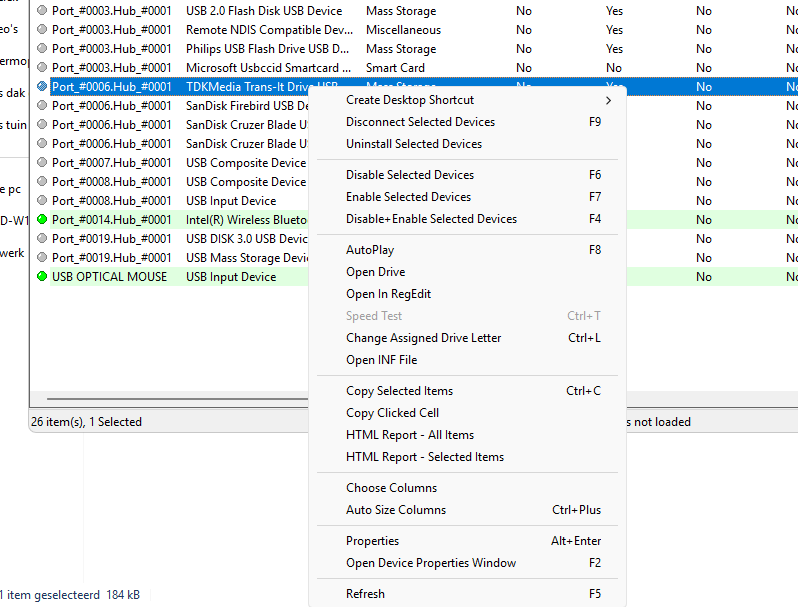Click Refresh in the context menu
798x607 pixels.
click(x=467, y=594)
